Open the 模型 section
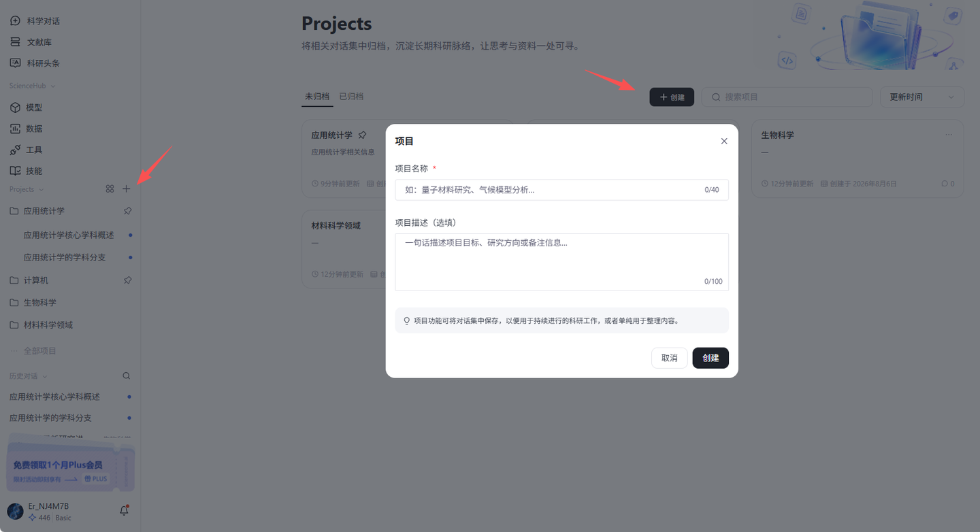 point(27,107)
